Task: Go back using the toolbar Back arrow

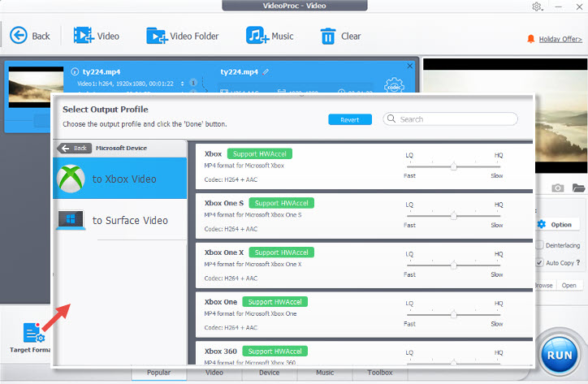Action: [x=19, y=36]
